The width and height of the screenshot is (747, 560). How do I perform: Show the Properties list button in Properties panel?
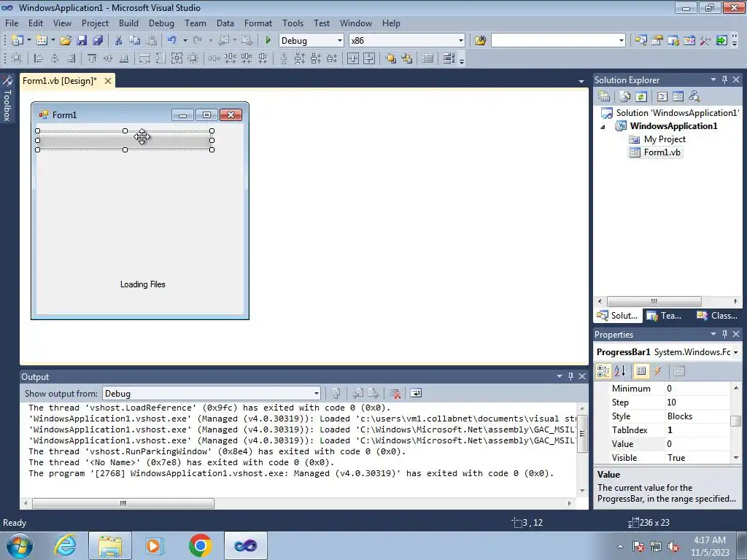pos(641,371)
